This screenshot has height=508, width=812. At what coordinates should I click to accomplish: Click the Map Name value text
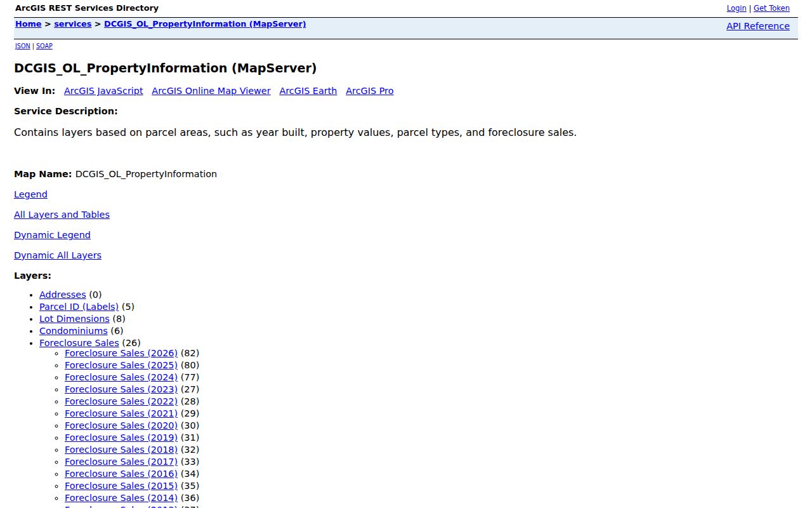pos(146,174)
